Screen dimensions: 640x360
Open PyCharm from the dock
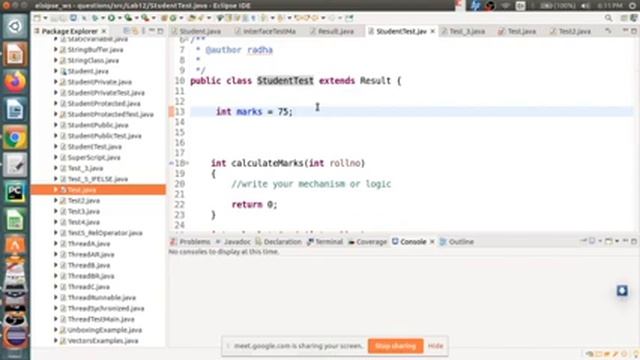point(15,192)
